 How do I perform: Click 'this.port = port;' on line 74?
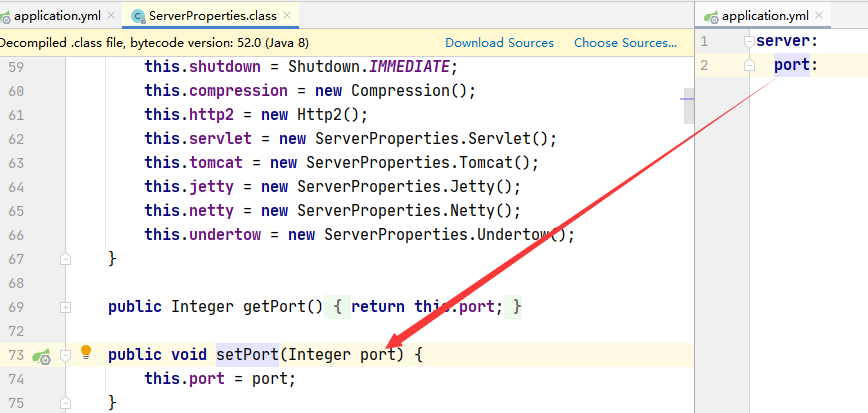(x=220, y=379)
